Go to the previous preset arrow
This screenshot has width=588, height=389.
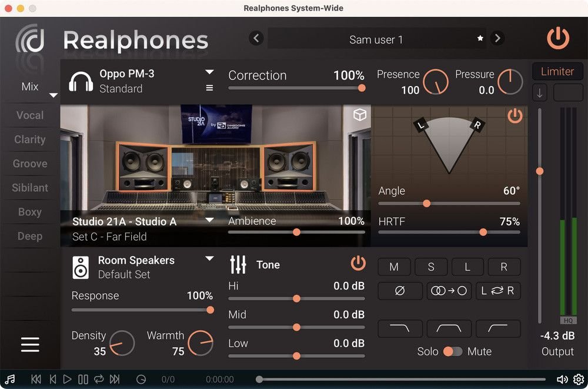(256, 38)
